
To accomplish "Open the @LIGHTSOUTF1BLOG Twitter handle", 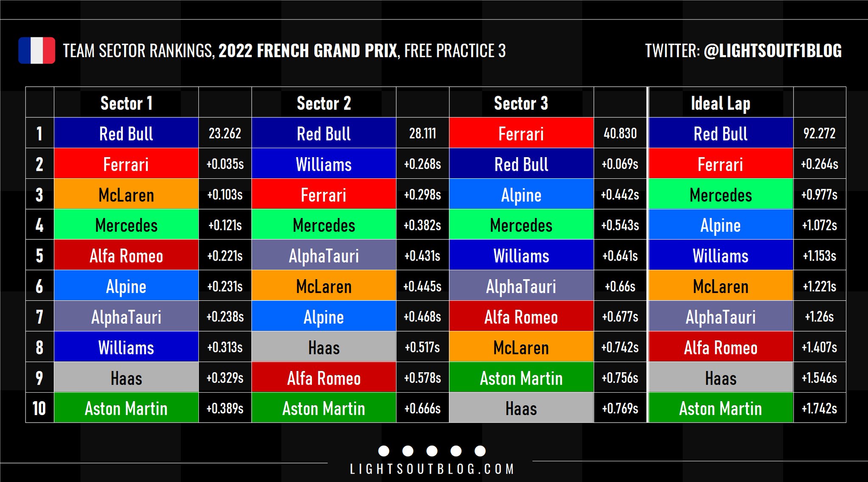I will 772,51.
